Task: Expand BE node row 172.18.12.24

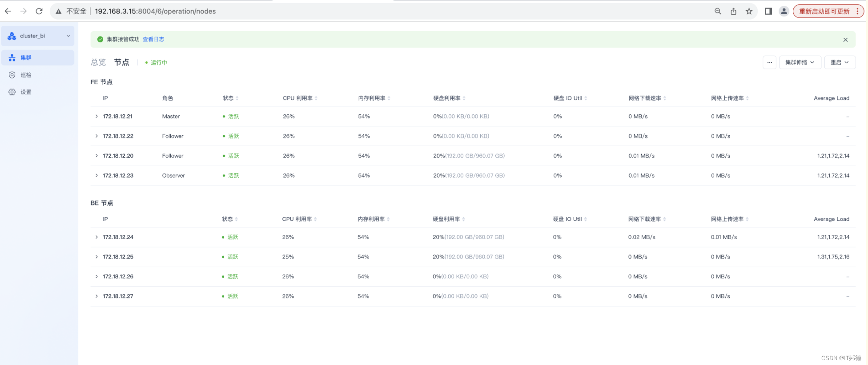Action: click(x=96, y=237)
